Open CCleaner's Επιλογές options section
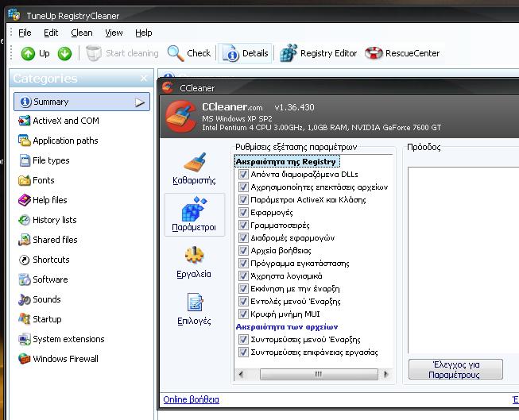This screenshot has width=519, height=420. (194, 309)
